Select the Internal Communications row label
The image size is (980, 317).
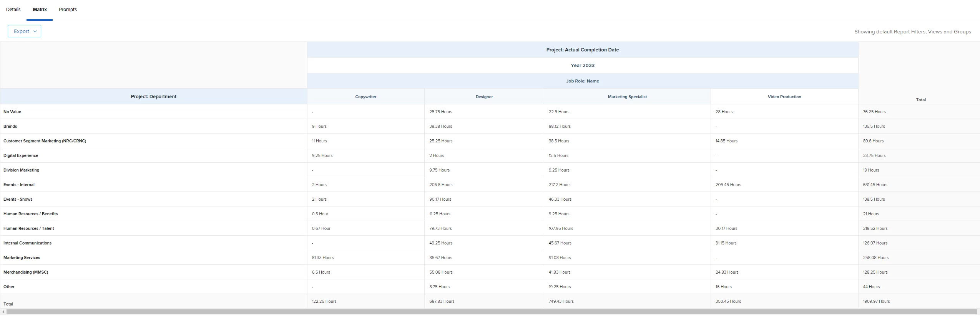point(28,243)
